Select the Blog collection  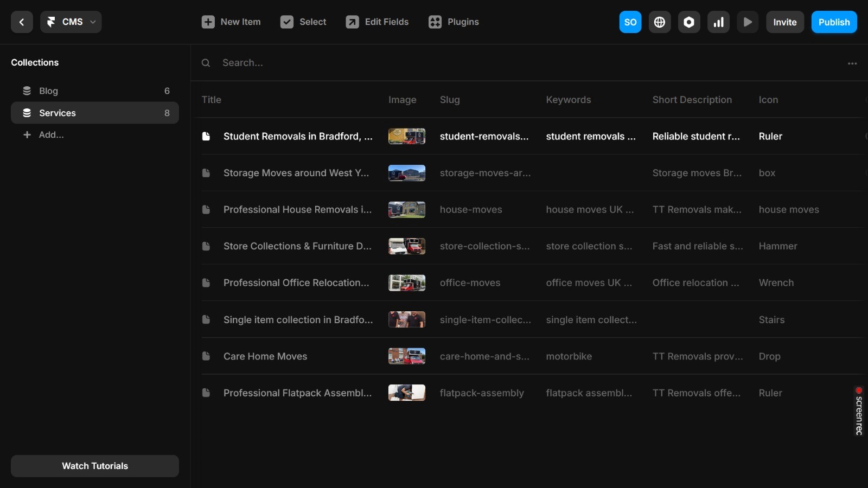click(95, 91)
